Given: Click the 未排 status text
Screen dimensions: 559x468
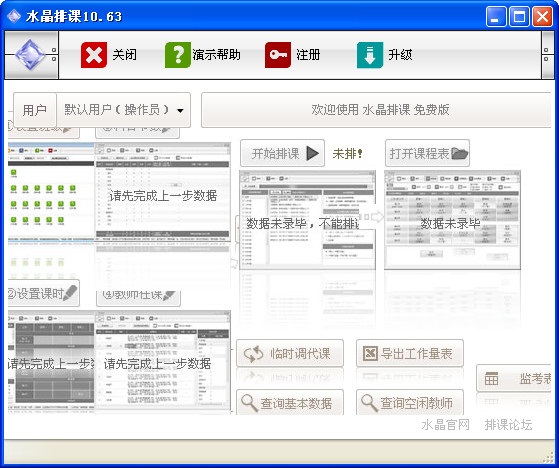Looking at the screenshot, I should (347, 154).
